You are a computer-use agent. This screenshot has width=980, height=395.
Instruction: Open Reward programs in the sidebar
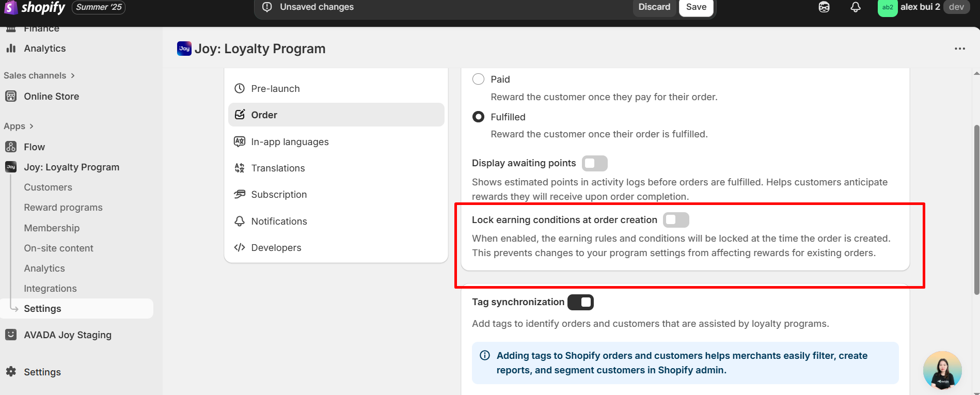pyautogui.click(x=63, y=208)
